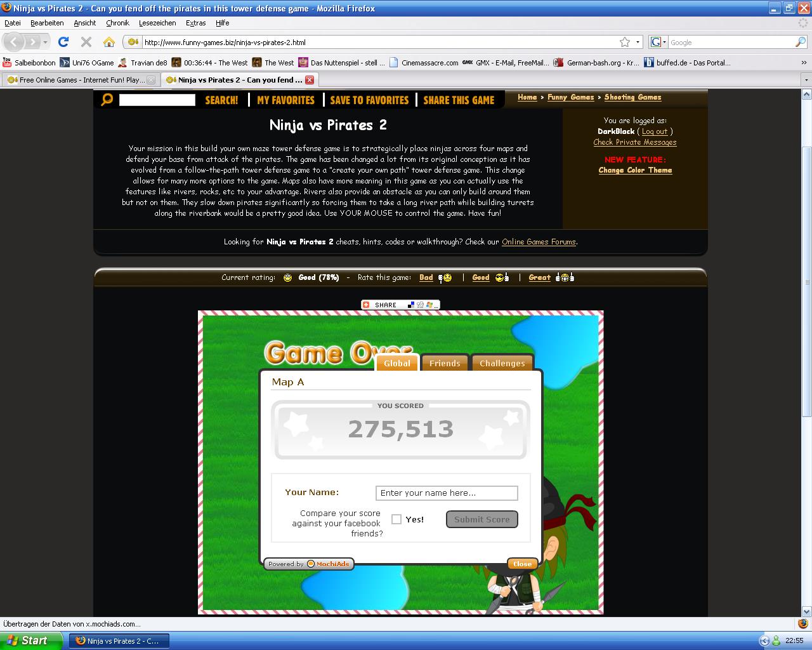Click the Your Name input field
Viewport: 812px width, 650px height.
tap(447, 493)
